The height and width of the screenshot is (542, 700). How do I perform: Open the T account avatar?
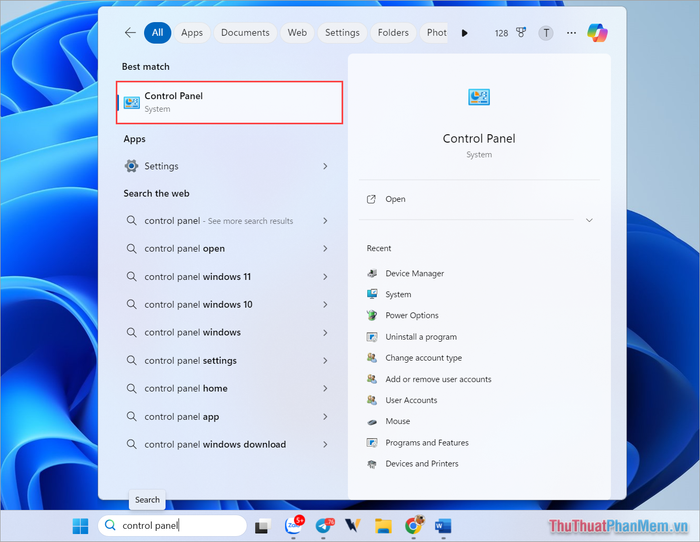click(x=546, y=33)
